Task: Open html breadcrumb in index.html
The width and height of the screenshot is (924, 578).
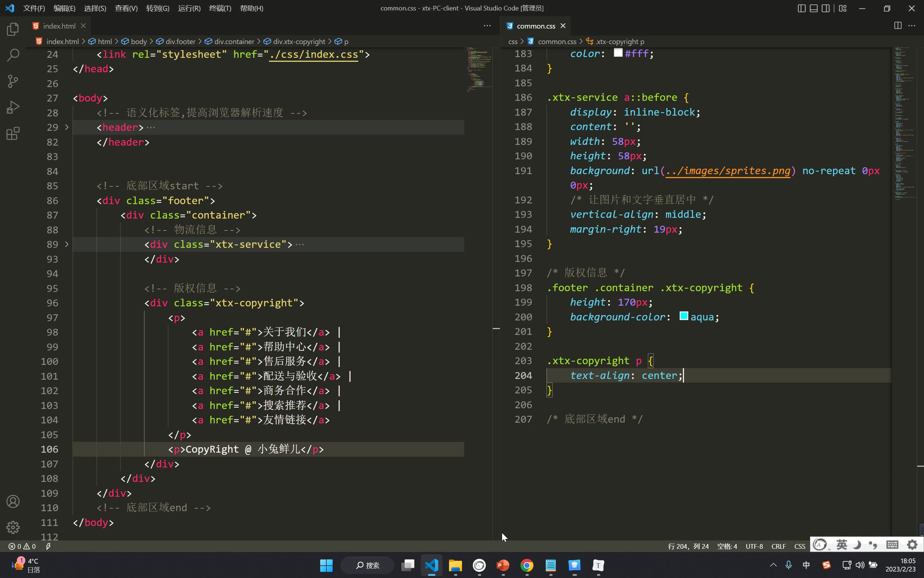Action: click(x=100, y=41)
